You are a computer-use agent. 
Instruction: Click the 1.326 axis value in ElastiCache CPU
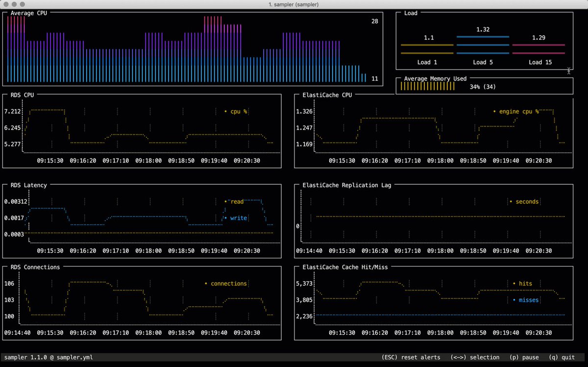[304, 111]
